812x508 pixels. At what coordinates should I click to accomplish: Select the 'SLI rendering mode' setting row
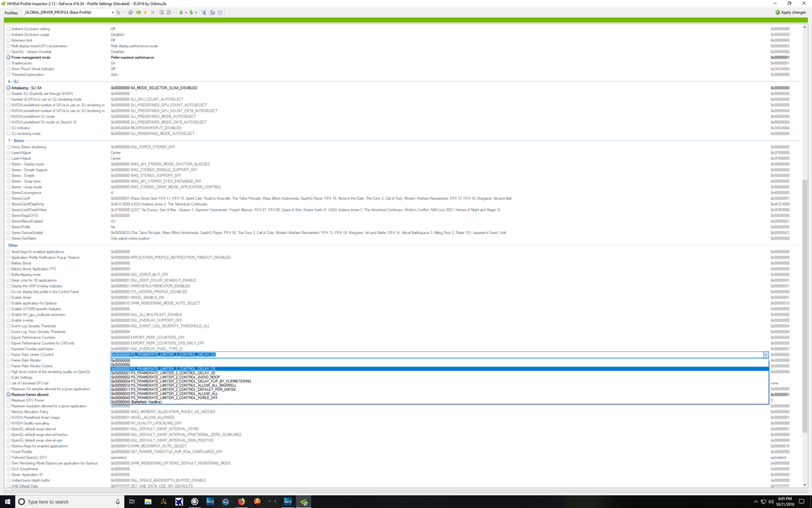coord(404,134)
